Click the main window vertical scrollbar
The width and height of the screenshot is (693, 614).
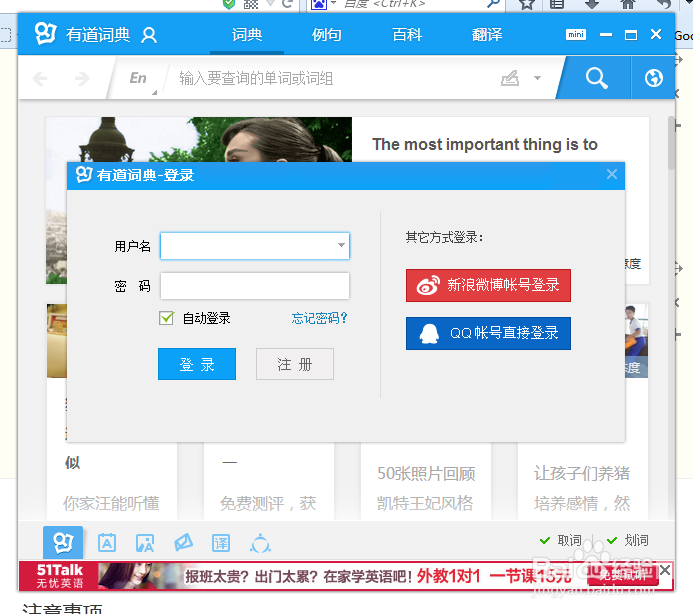[671, 142]
